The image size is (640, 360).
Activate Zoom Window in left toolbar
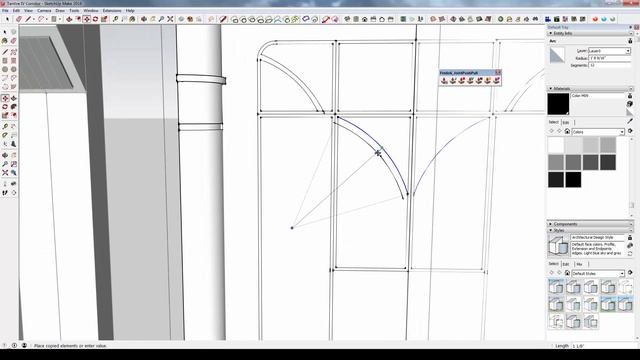pyautogui.click(x=13, y=164)
